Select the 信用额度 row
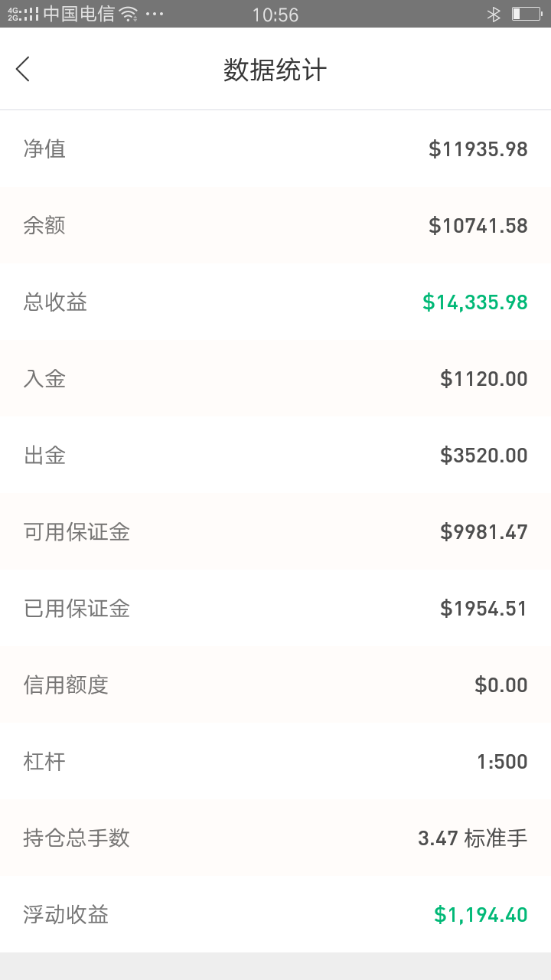The height and width of the screenshot is (980, 551). click(275, 684)
